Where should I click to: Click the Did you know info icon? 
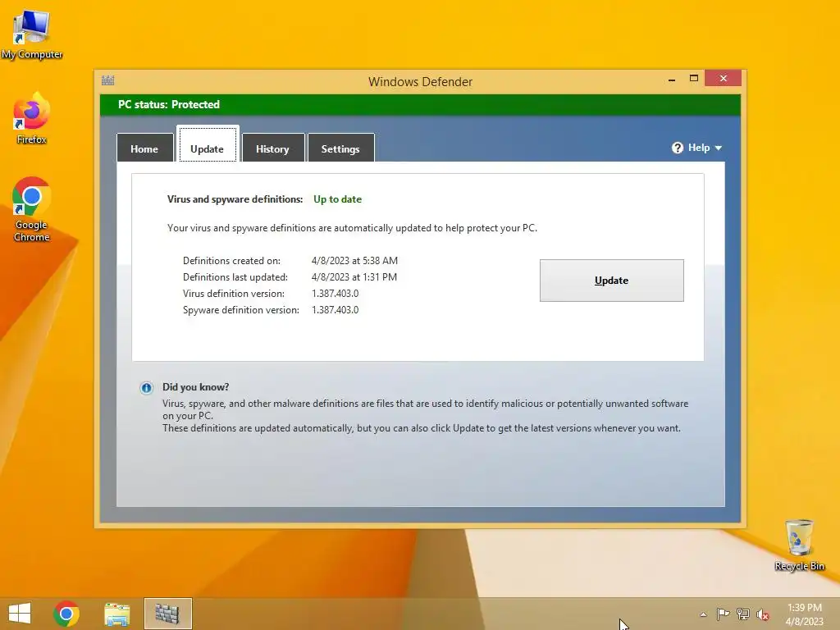146,388
